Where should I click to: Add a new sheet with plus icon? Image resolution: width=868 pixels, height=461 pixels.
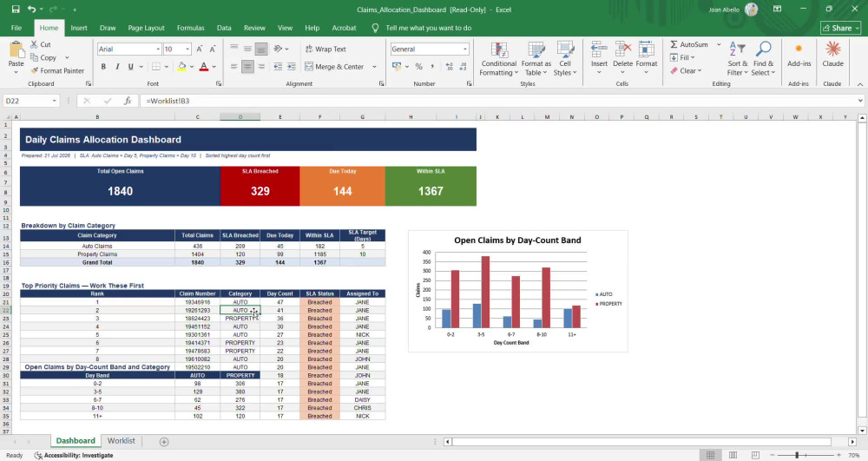click(164, 442)
